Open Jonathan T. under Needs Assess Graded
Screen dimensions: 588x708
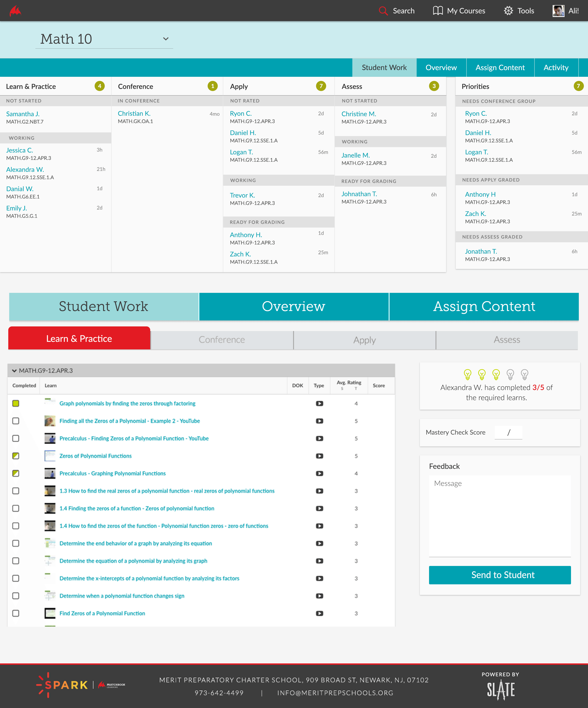coord(481,251)
